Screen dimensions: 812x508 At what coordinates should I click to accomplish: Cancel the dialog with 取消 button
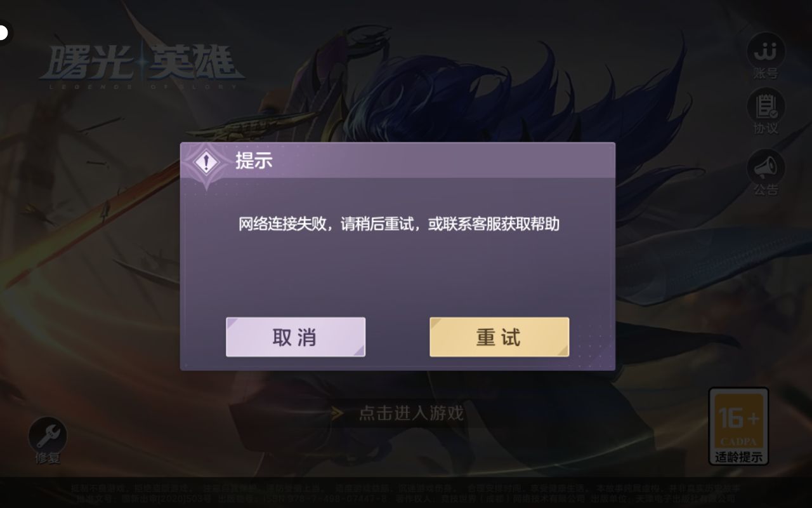(296, 337)
